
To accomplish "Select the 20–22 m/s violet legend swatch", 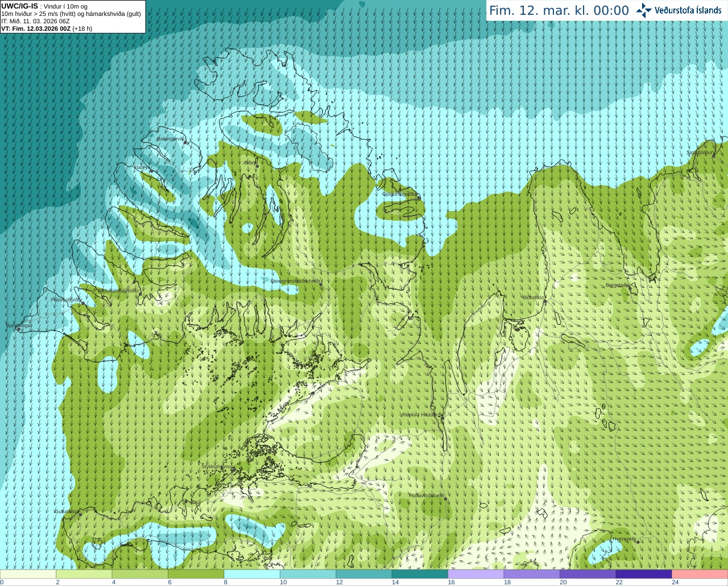I will pyautogui.click(x=588, y=574).
